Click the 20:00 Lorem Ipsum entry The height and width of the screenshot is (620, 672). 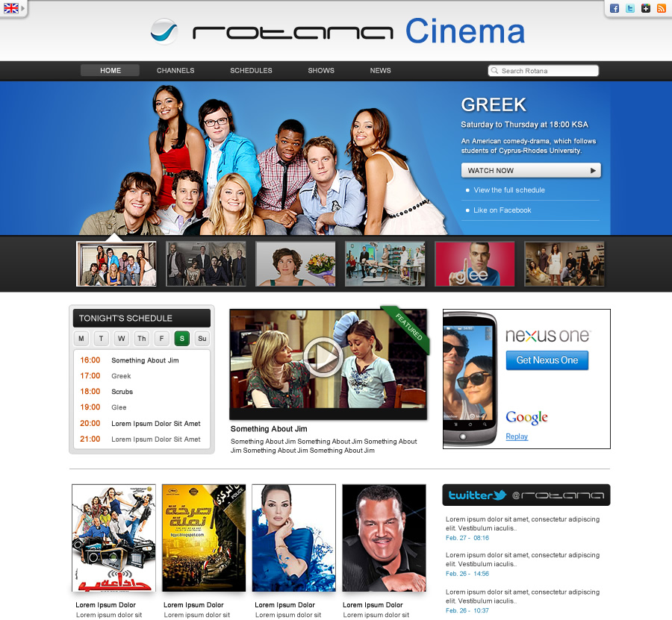pos(141,424)
